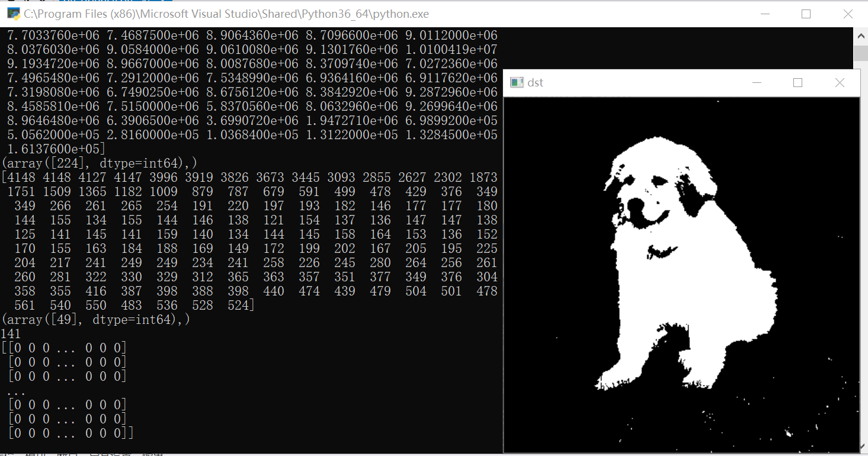Click the value 1.0368400e+05 in console
This screenshot has height=456, width=868.
point(252,135)
